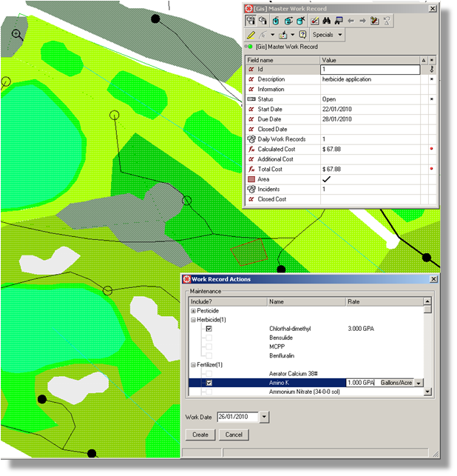Open the Work Date calendar dropdown
457x476 pixels.
point(265,418)
